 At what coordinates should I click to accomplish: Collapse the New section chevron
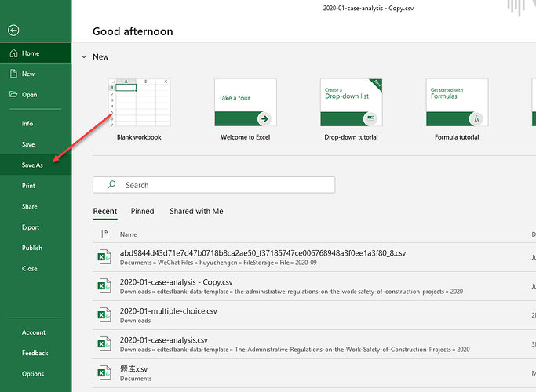pyautogui.click(x=84, y=57)
